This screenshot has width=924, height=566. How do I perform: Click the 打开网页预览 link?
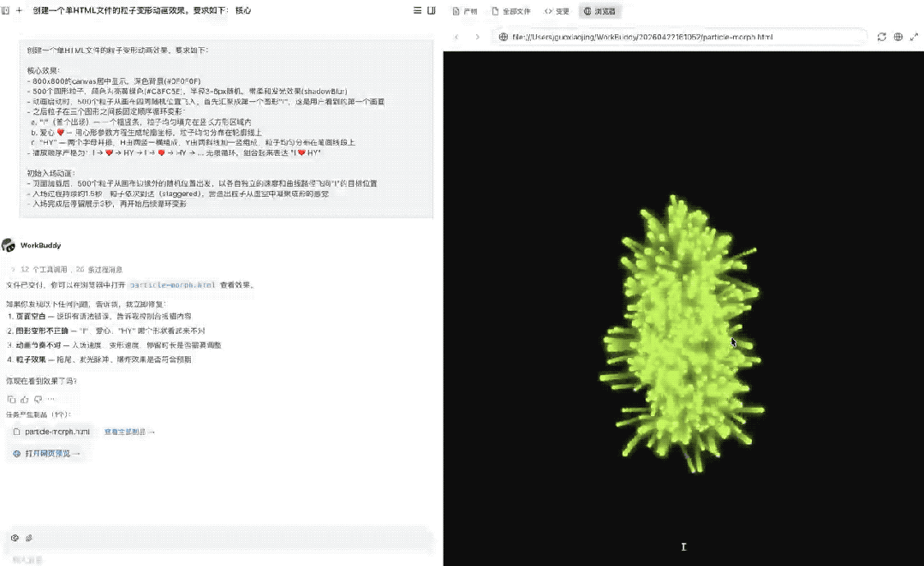coord(47,454)
